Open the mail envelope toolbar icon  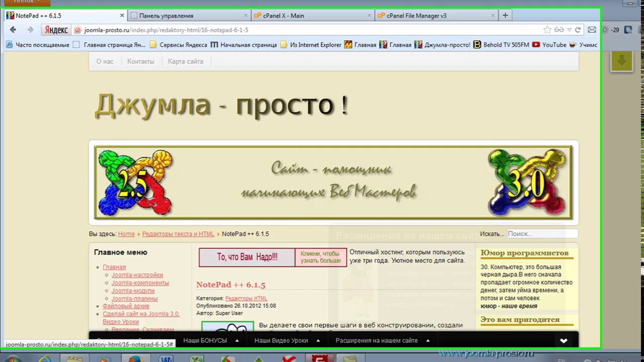click(592, 30)
